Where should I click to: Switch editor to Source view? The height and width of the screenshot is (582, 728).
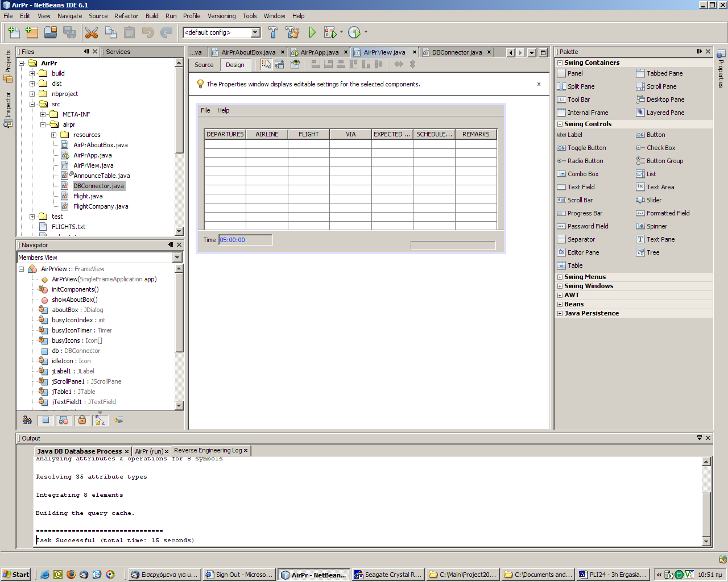[204, 65]
